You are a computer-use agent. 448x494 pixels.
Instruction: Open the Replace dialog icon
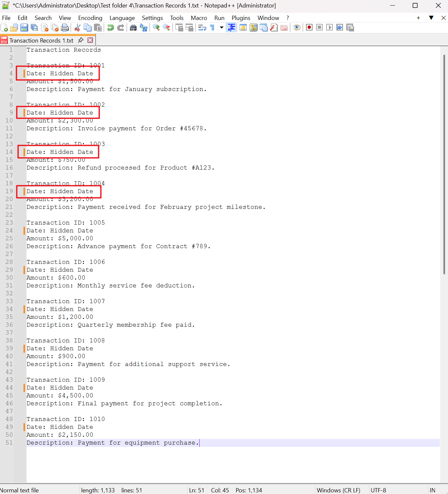143,28
